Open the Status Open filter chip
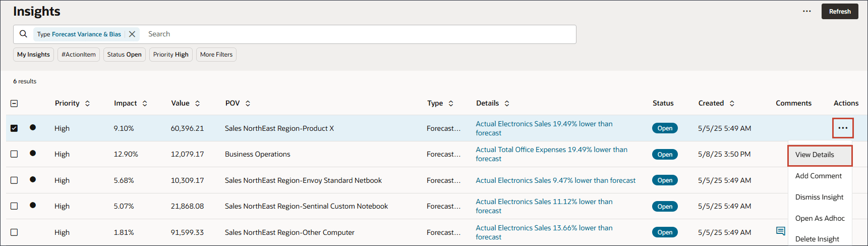Screen dimensions: 868x246 124,55
